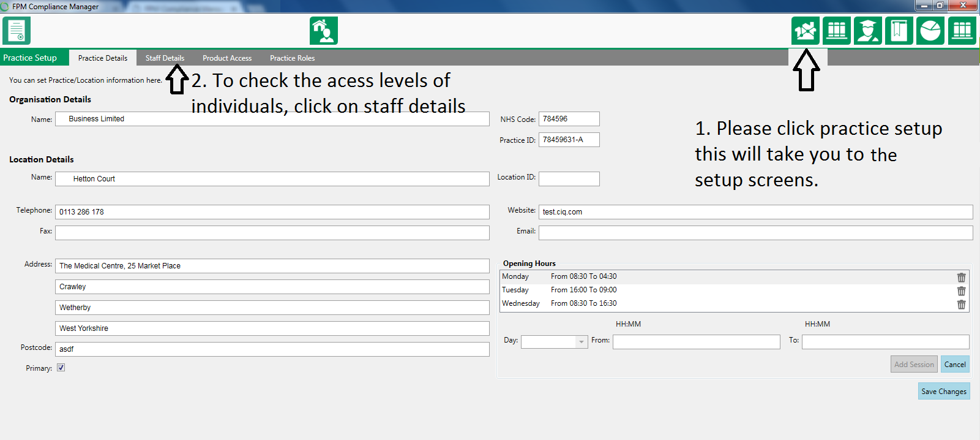The width and height of the screenshot is (980, 440).
Task: Focus the NHS Code input field
Action: pyautogui.click(x=569, y=119)
